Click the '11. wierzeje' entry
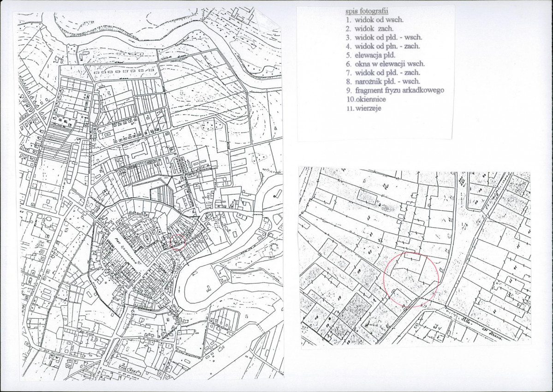553x392 pixels. pos(364,108)
